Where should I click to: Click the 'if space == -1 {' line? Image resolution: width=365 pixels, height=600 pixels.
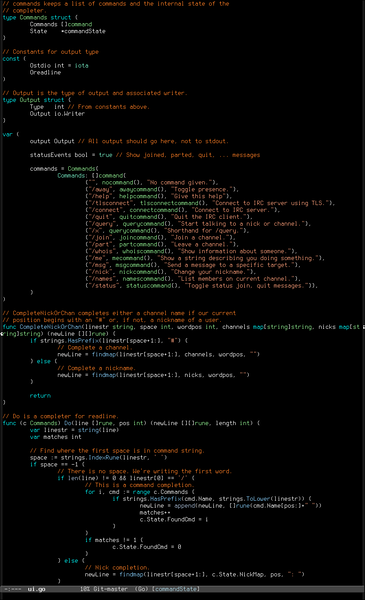(x=57, y=465)
